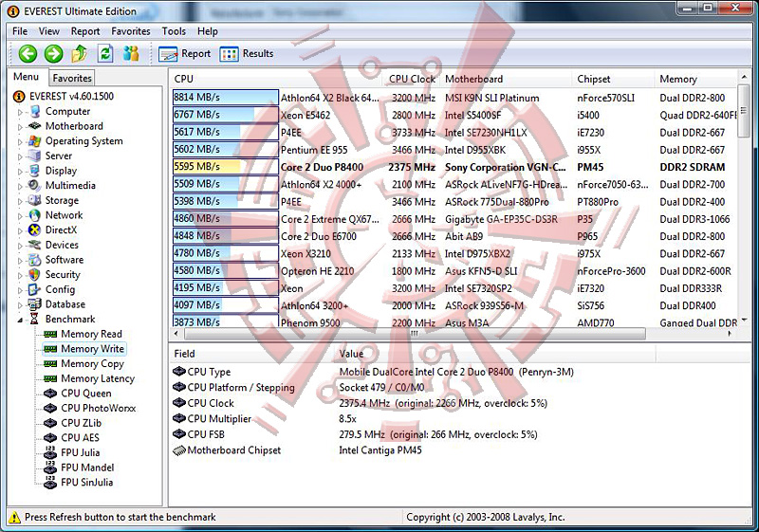
Task: Sort by the Motherboard column header
Action: [x=508, y=79]
